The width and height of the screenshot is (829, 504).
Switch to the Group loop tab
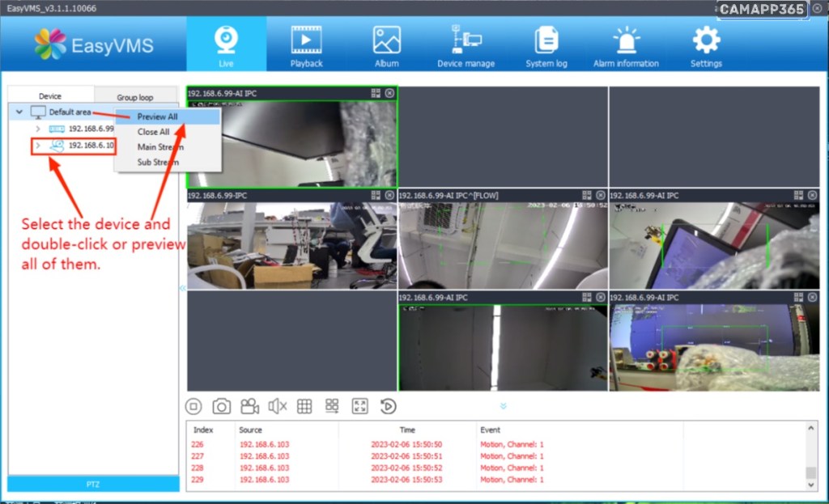pyautogui.click(x=134, y=97)
